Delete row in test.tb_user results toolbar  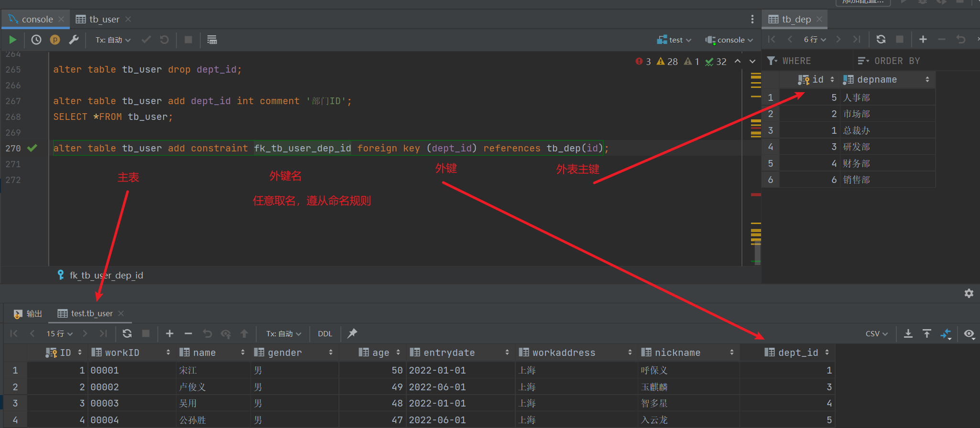[188, 333]
